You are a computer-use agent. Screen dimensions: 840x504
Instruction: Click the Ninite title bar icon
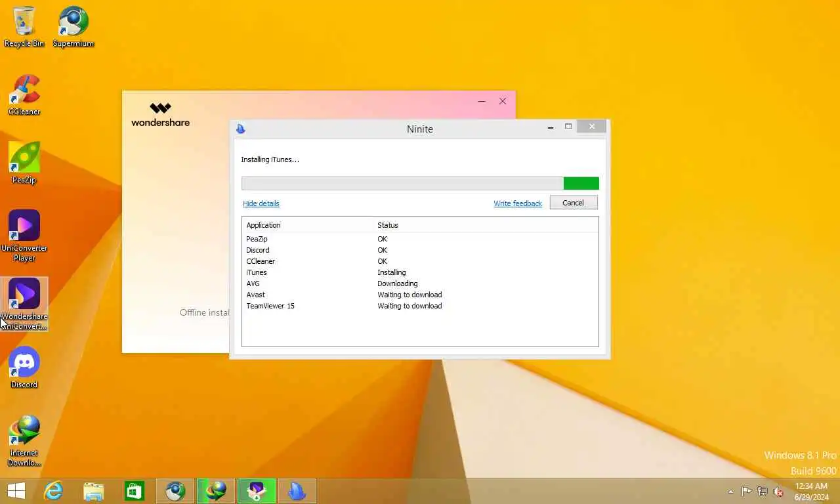click(241, 129)
